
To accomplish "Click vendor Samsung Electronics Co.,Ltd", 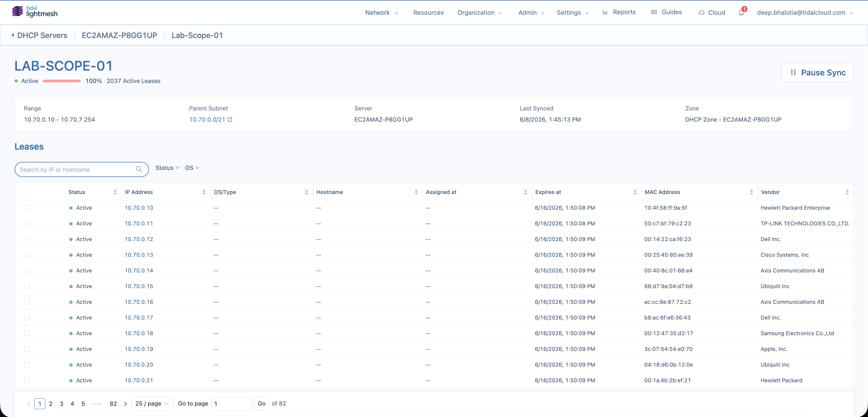I will [797, 333].
